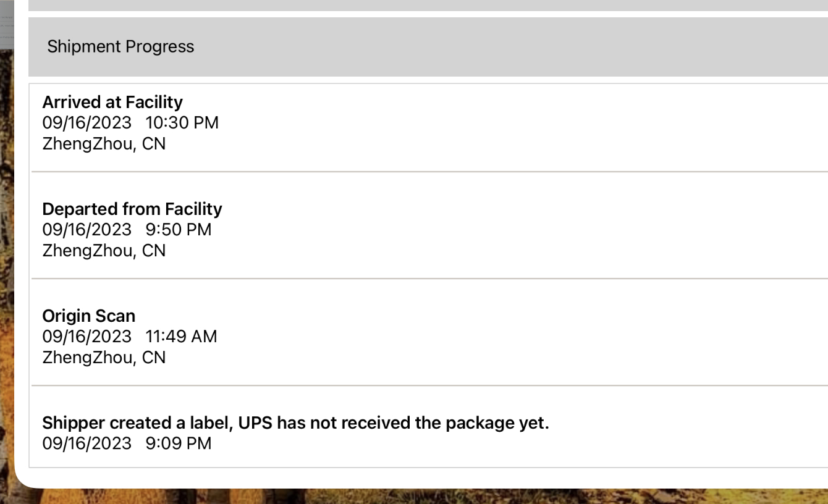This screenshot has height=504, width=828.
Task: Click the date beside 10:30 PM
Action: click(87, 123)
